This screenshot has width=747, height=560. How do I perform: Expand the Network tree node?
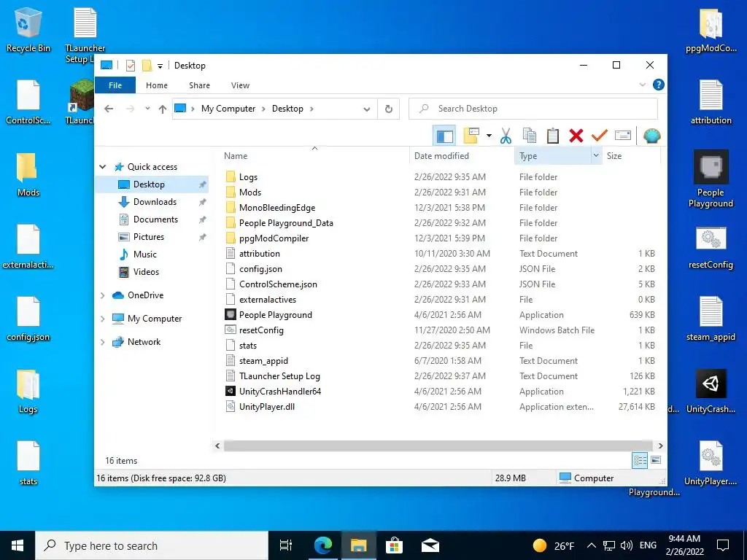(x=102, y=342)
